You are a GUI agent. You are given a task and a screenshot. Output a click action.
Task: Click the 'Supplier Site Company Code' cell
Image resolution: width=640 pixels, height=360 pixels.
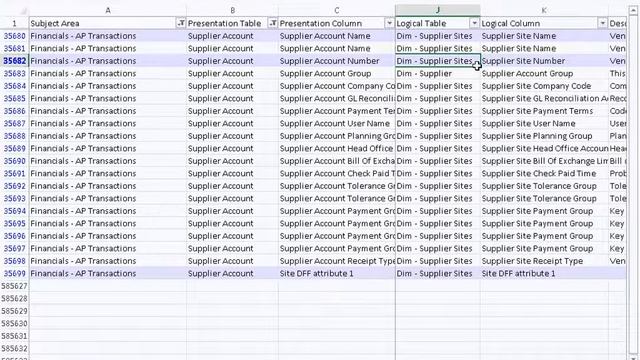(544, 86)
